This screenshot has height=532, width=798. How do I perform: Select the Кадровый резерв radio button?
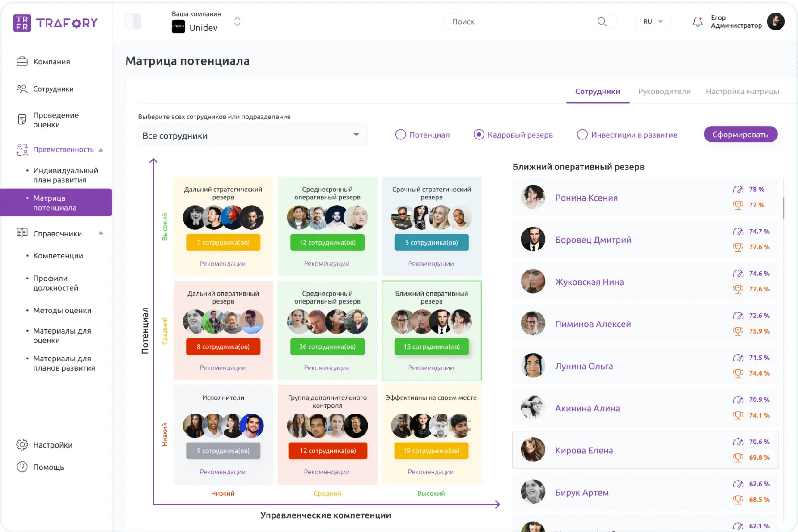pos(479,135)
